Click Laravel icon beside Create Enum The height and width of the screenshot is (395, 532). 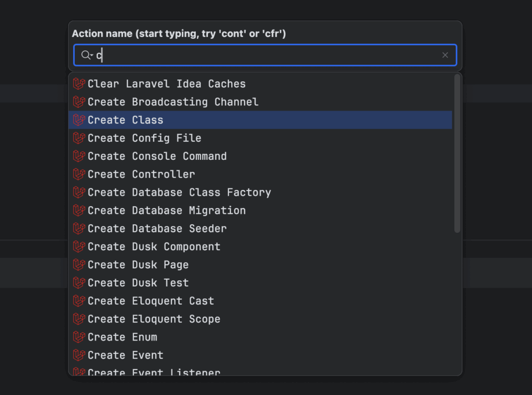coord(79,337)
